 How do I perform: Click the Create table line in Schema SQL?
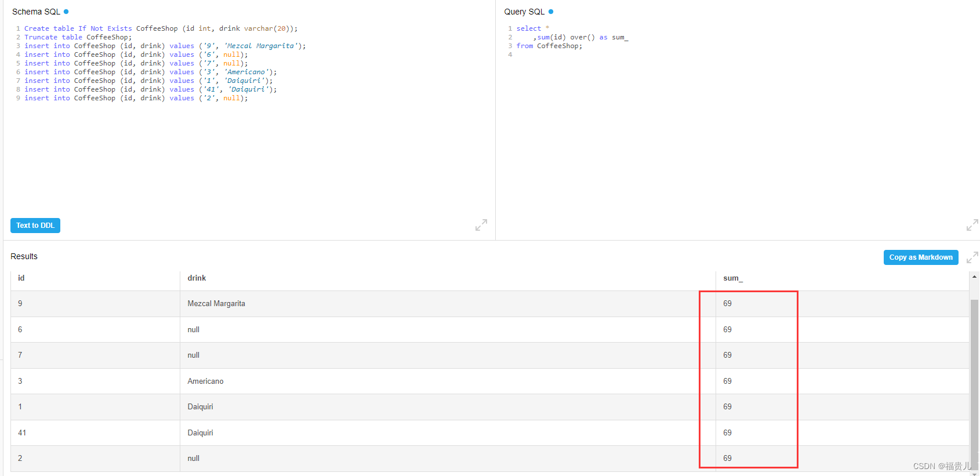click(161, 28)
